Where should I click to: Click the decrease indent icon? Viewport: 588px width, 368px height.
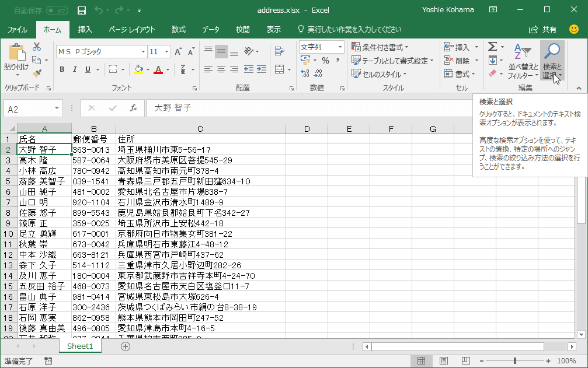coord(249,69)
